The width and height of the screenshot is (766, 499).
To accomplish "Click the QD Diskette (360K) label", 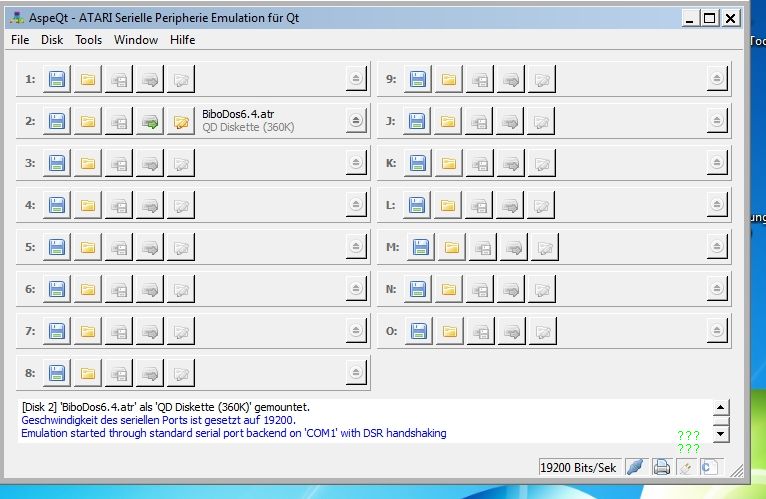I will [x=248, y=127].
